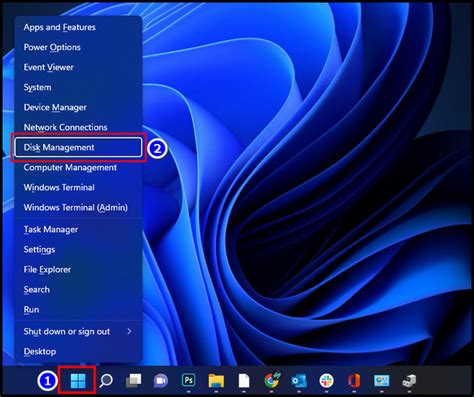Click Desktop at the menu bottom
The image size is (474, 397).
coord(79,351)
